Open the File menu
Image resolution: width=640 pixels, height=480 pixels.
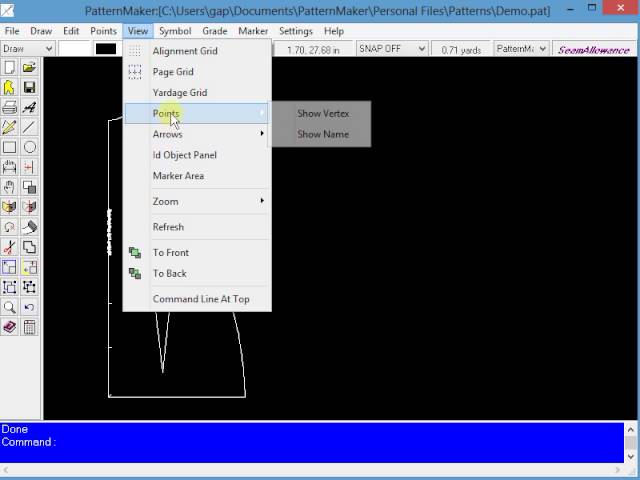[x=12, y=31]
